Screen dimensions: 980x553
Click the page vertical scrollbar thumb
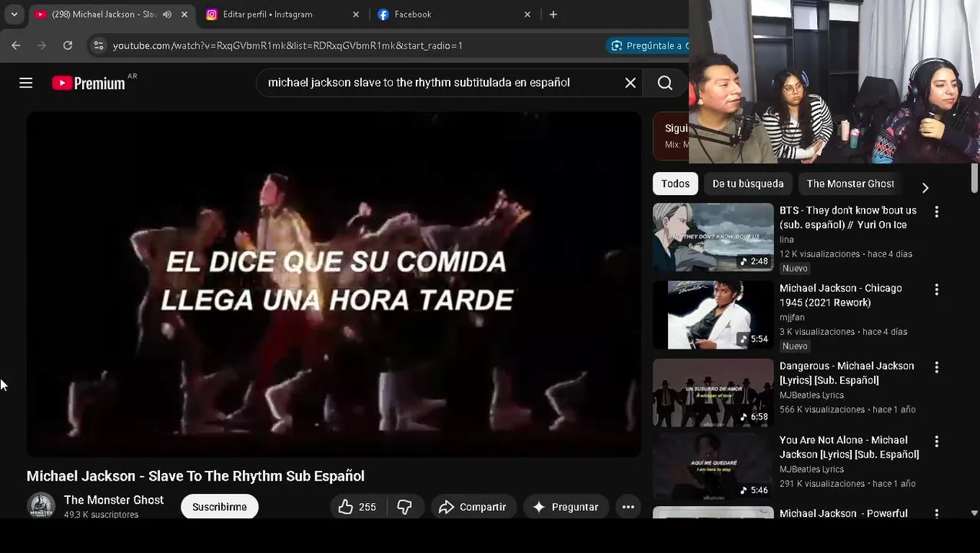pyautogui.click(x=975, y=178)
